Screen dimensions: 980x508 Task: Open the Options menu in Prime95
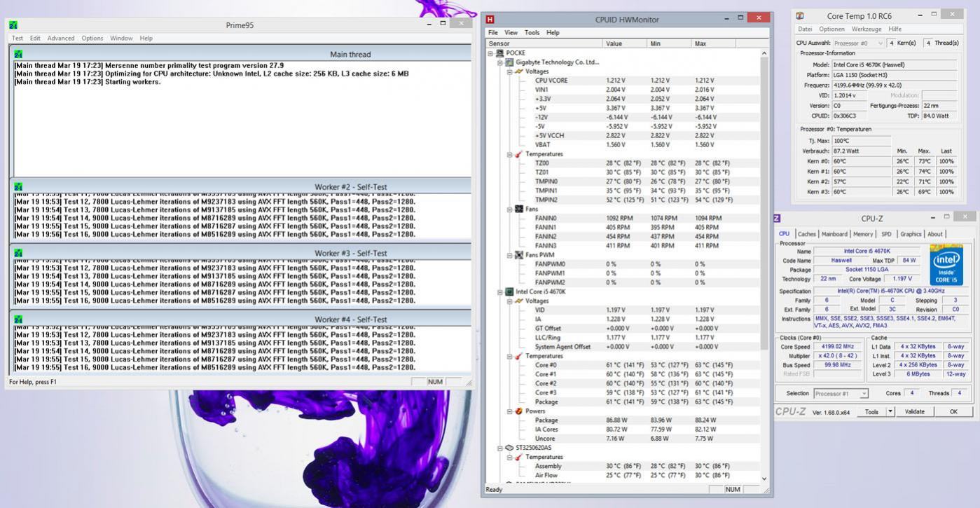[x=92, y=38]
